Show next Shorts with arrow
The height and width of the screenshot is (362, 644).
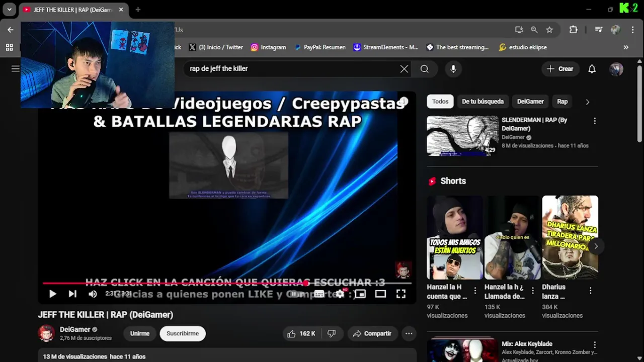pos(596,246)
